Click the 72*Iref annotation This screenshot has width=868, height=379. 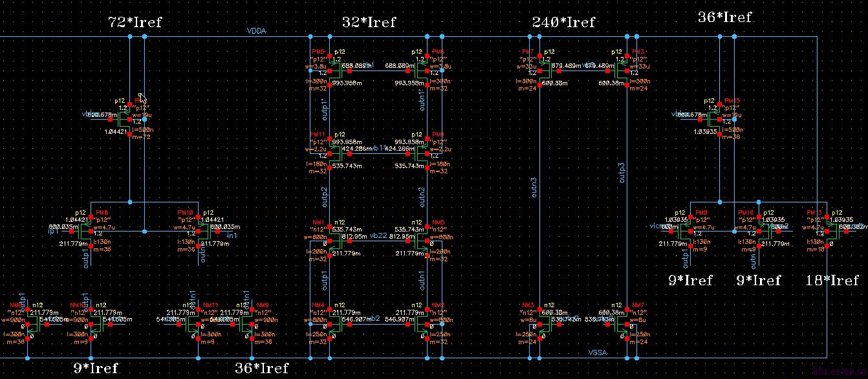pyautogui.click(x=135, y=22)
